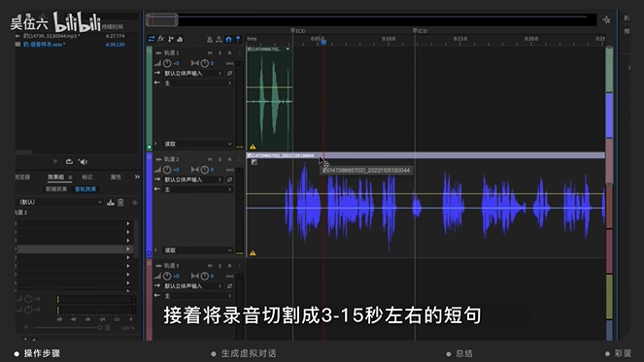
Task: Solo track 轨道 2 with S button
Action: click(220, 159)
